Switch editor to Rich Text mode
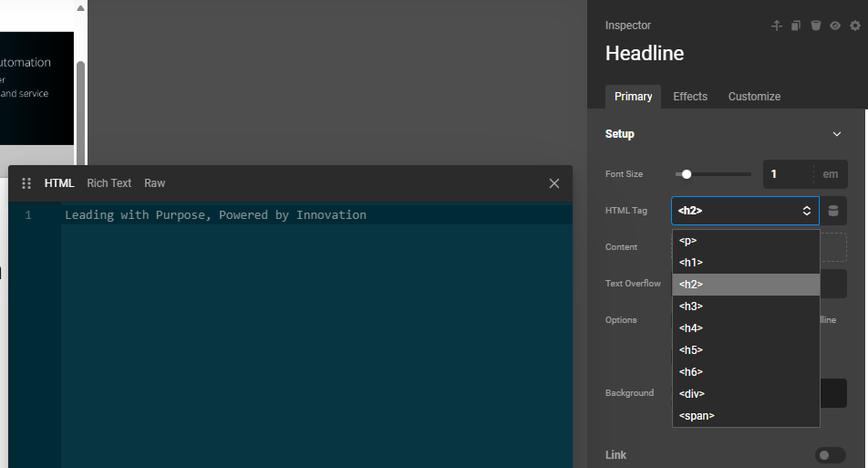 coord(109,183)
